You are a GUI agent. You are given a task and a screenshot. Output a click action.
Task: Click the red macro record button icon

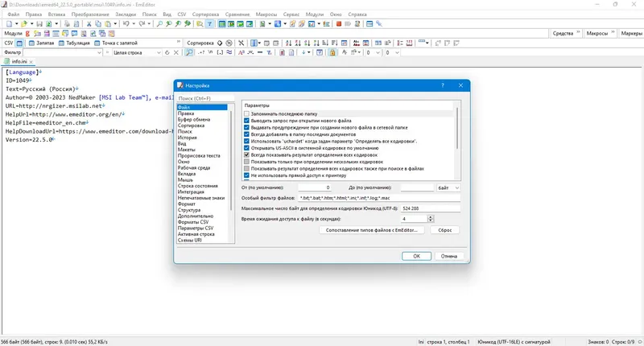[339, 24]
